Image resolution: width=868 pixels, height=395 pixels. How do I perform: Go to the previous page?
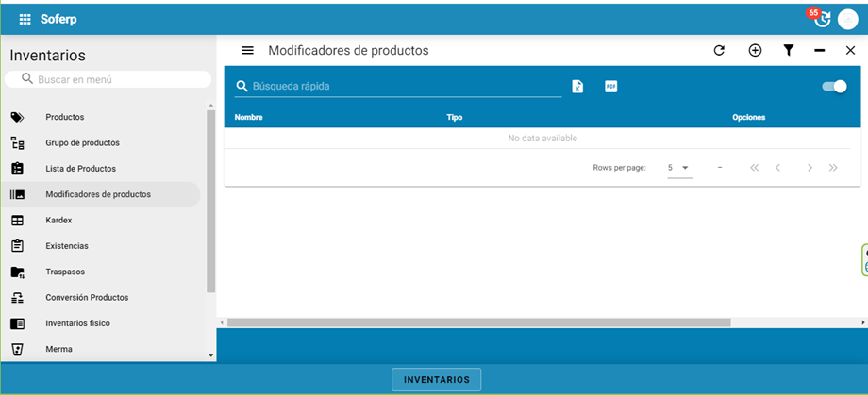[777, 168]
